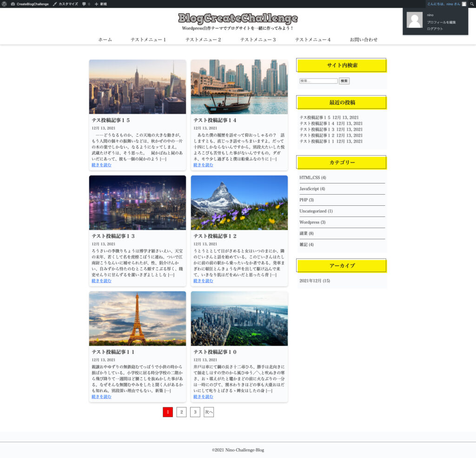
Task: Open recent post テスト投稿記事13 in the sidebar
Action: point(317,130)
